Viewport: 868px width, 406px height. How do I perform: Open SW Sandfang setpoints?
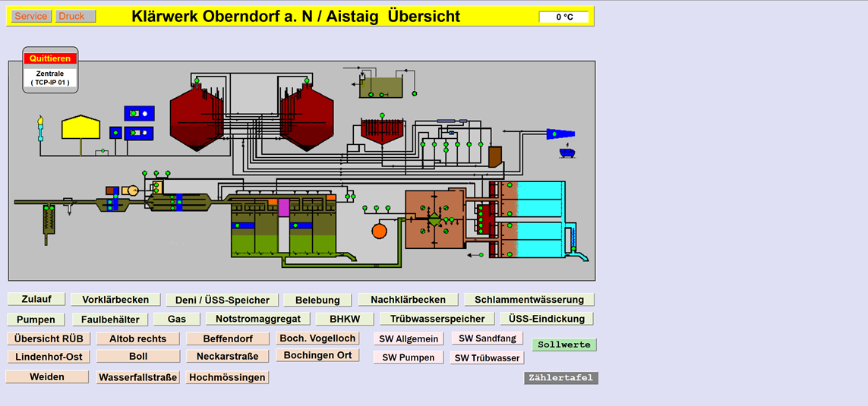pos(487,338)
